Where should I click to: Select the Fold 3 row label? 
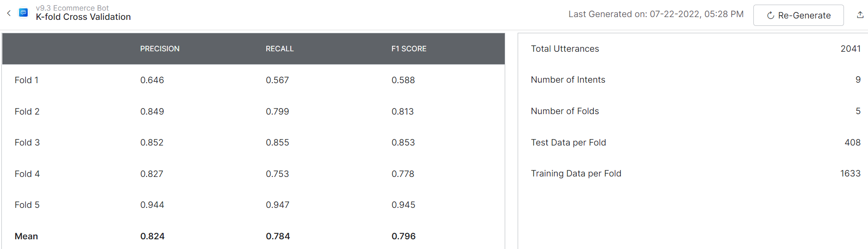27,143
